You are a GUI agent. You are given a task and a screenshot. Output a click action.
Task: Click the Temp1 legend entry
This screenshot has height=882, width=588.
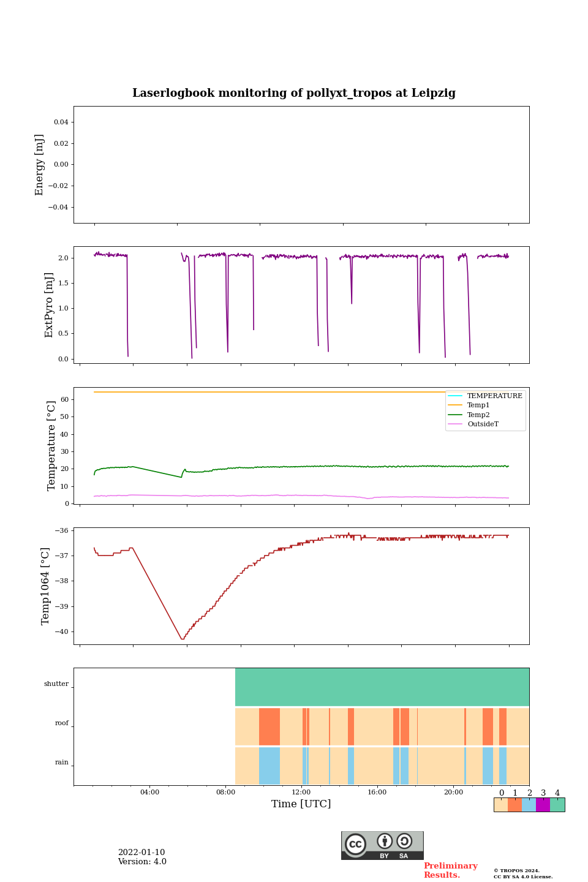pos(478,405)
